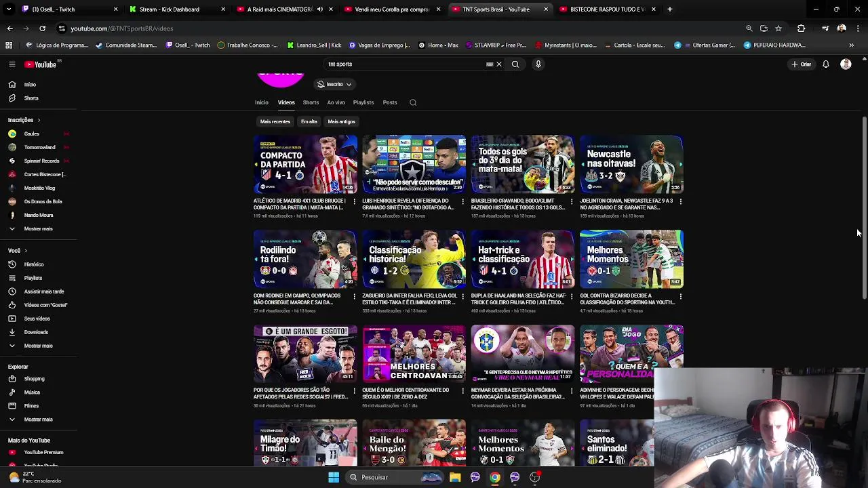Select the Mais antigos filter chip
Image resolution: width=868 pixels, height=488 pixels.
(x=342, y=121)
